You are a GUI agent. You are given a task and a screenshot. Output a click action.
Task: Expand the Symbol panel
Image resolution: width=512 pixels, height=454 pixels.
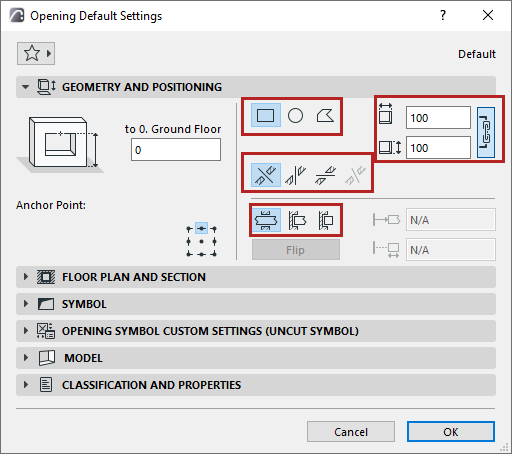click(x=26, y=304)
